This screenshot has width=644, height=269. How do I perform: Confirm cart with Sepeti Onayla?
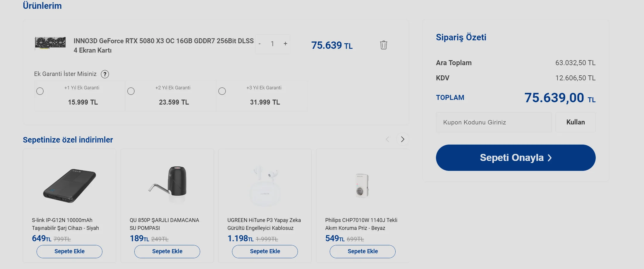pos(516,158)
